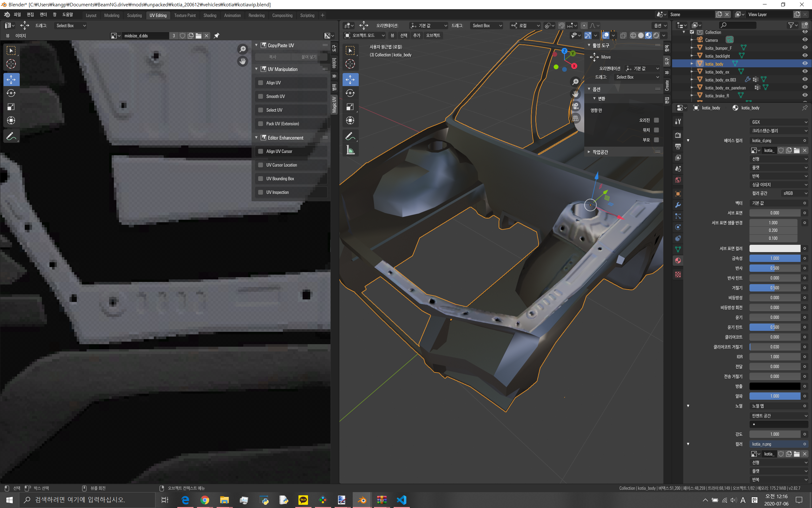Viewport: 812px width, 508px height.
Task: Check the 오리진 (Origins) option
Action: point(656,120)
